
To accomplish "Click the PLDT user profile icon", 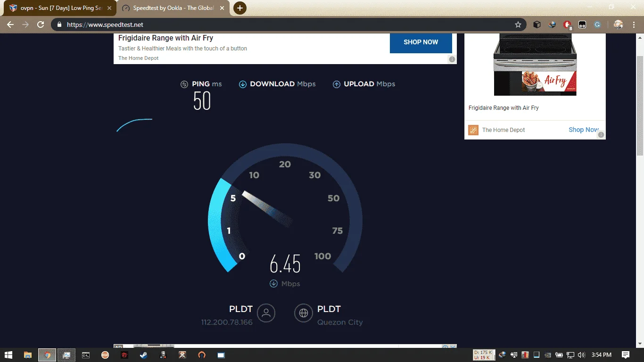I will [266, 313].
